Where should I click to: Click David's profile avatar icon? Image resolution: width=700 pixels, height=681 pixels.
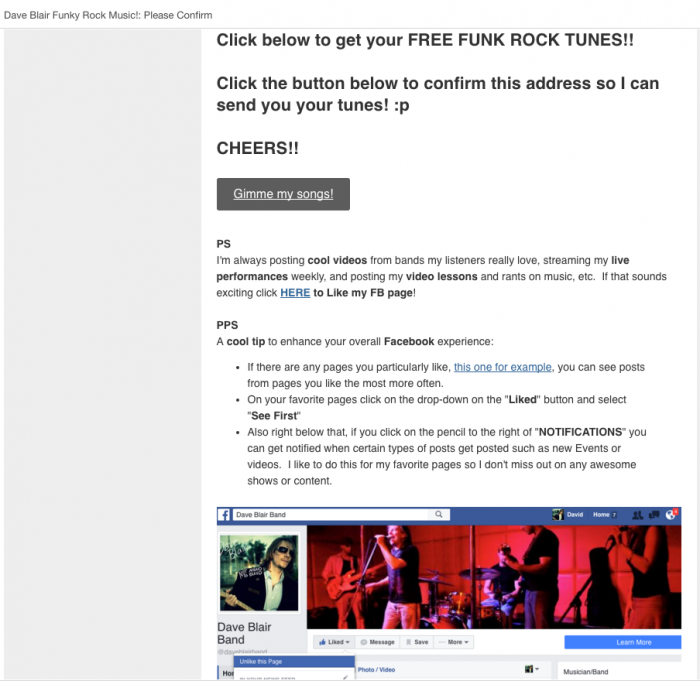[558, 514]
